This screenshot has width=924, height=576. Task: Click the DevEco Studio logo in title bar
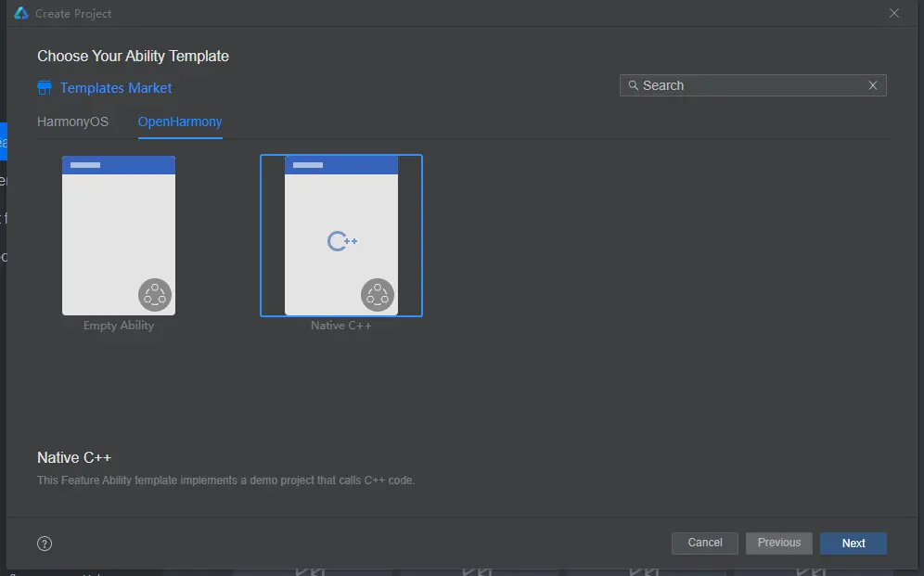(x=21, y=13)
